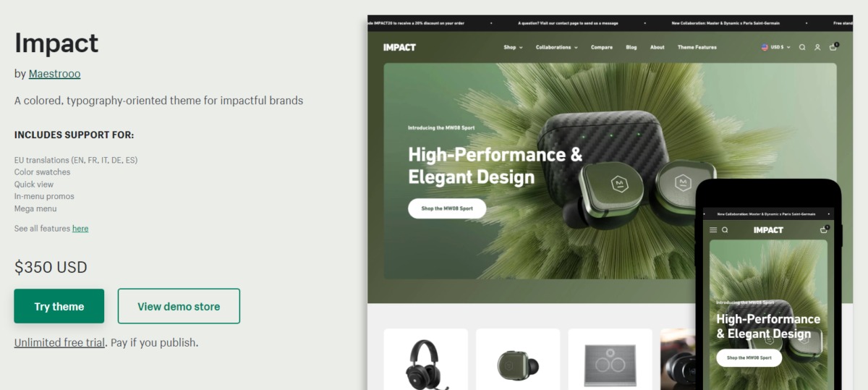Follow the 'here' link for all features
Screen dimensions: 868x390
(80, 229)
